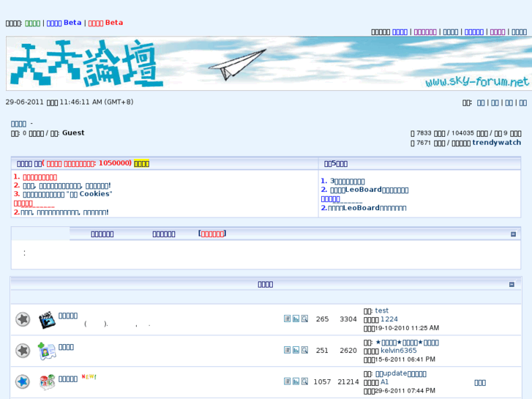Viewport: 532px width, 399px height.
Task: Click the link right of the A1 post info
Action: coord(480,383)
